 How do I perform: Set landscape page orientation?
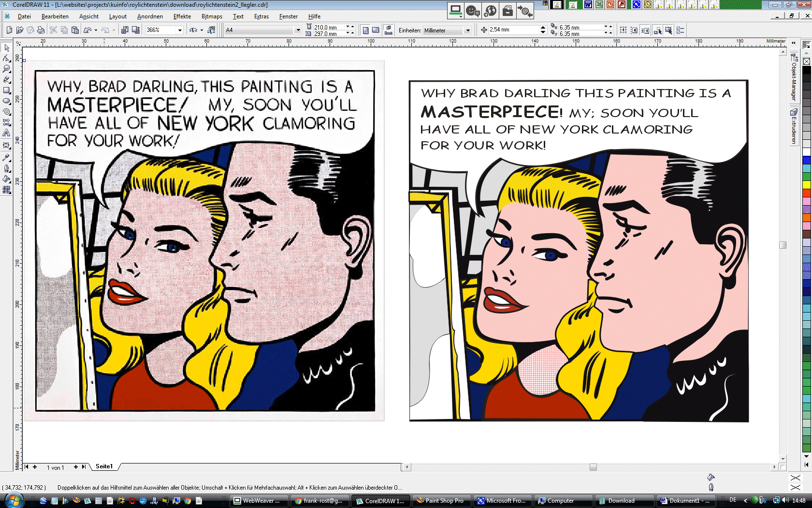376,30
